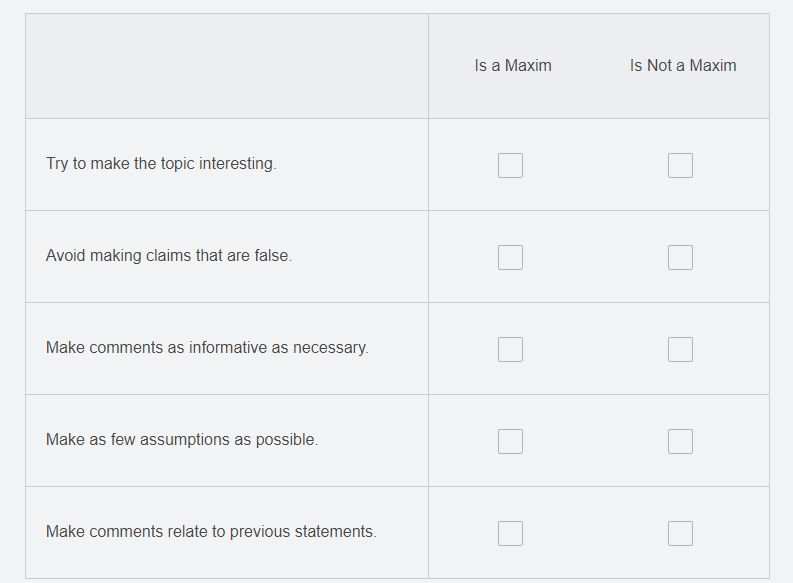Mark 'Avoid making claims that are false' as Not a Maxim
The width and height of the screenshot is (793, 583).
pyautogui.click(x=680, y=257)
